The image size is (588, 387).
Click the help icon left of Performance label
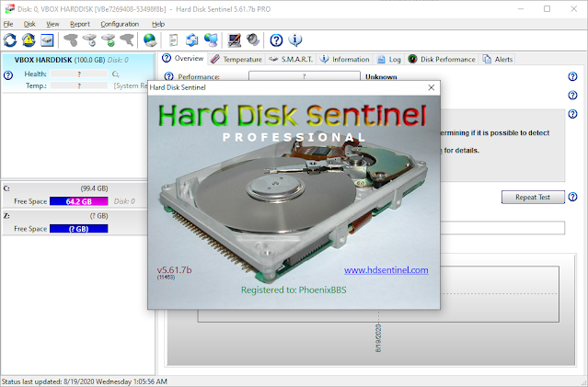(168, 76)
